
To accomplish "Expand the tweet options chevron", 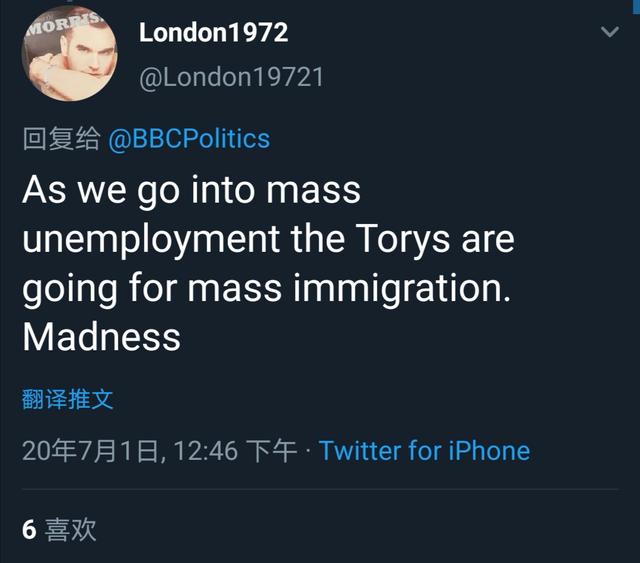I will tap(609, 33).
